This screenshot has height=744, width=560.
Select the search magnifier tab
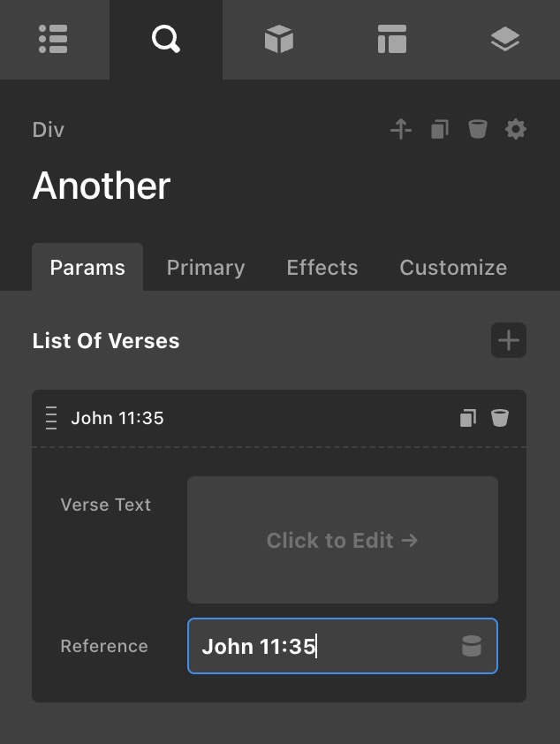tap(165, 39)
